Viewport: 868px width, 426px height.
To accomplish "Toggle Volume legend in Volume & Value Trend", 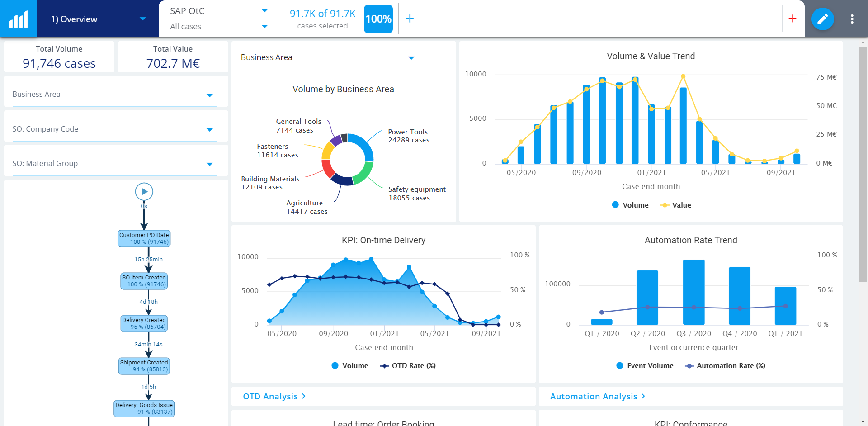I will click(630, 205).
